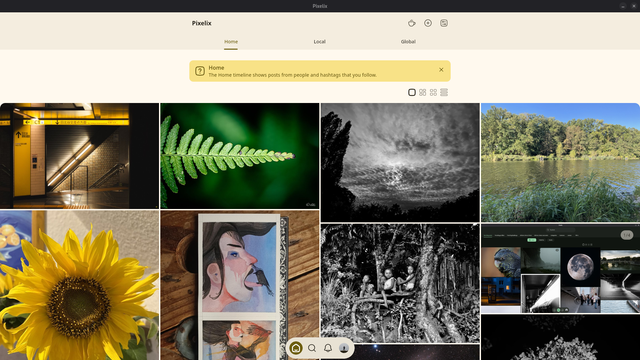Click the circled plus new post icon
This screenshot has height=360, width=640.
click(x=428, y=23)
